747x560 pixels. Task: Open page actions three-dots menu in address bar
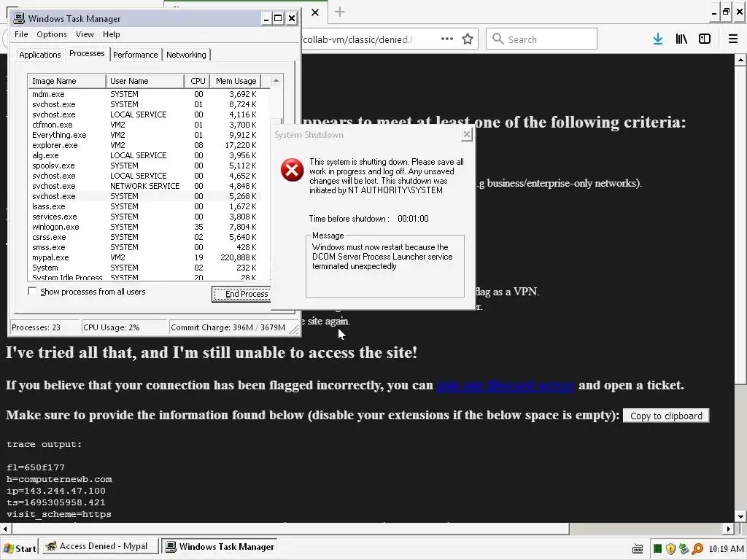coord(447,39)
